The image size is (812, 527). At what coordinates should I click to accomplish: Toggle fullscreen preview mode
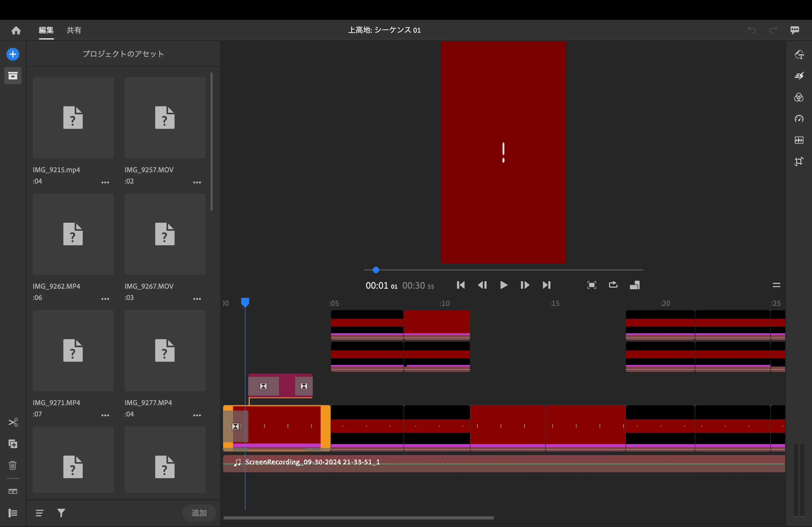tap(592, 285)
